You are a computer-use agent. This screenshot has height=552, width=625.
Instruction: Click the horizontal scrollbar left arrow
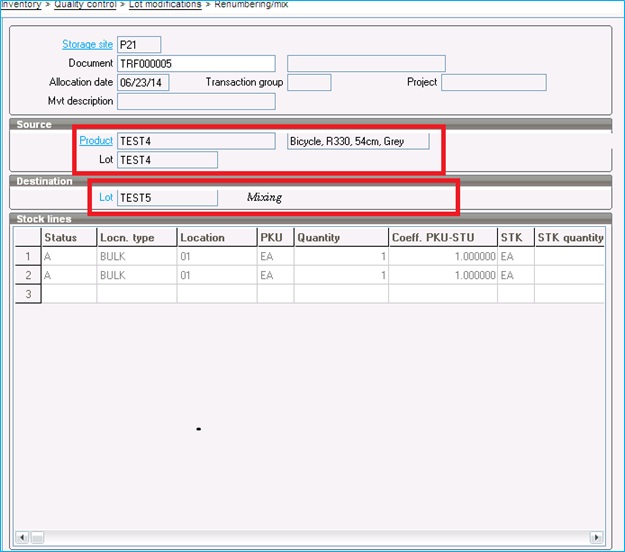[x=22, y=537]
